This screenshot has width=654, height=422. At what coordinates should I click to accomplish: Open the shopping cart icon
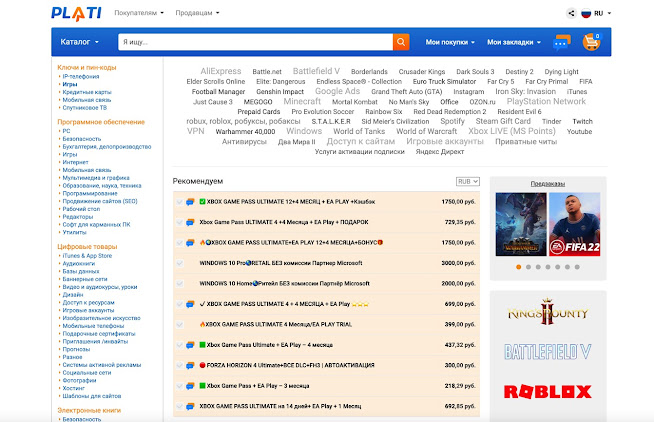tap(591, 42)
